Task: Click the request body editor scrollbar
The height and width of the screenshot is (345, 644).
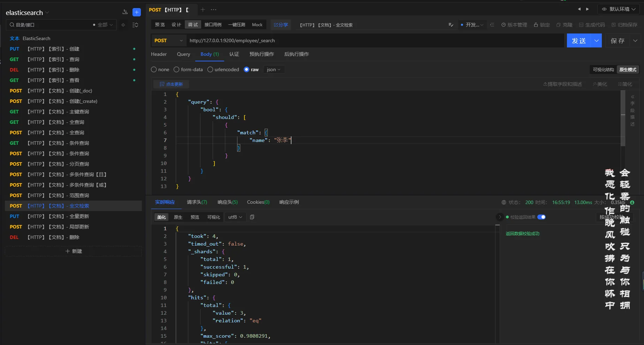Action: (623, 119)
